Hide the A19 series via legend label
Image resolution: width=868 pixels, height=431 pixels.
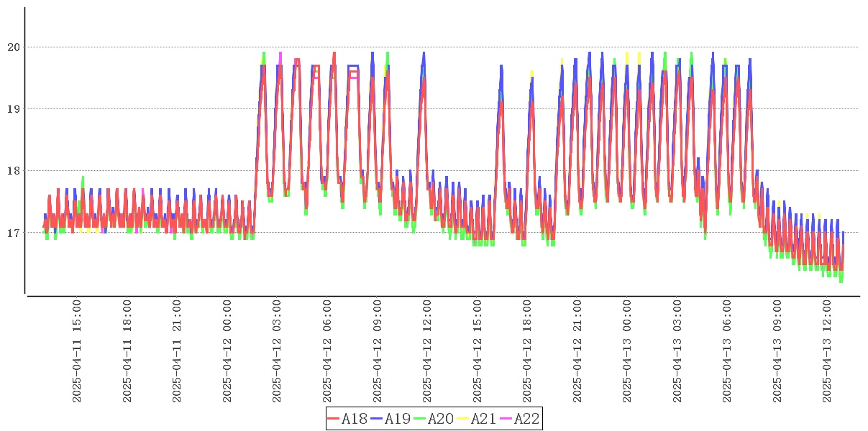[398, 419]
